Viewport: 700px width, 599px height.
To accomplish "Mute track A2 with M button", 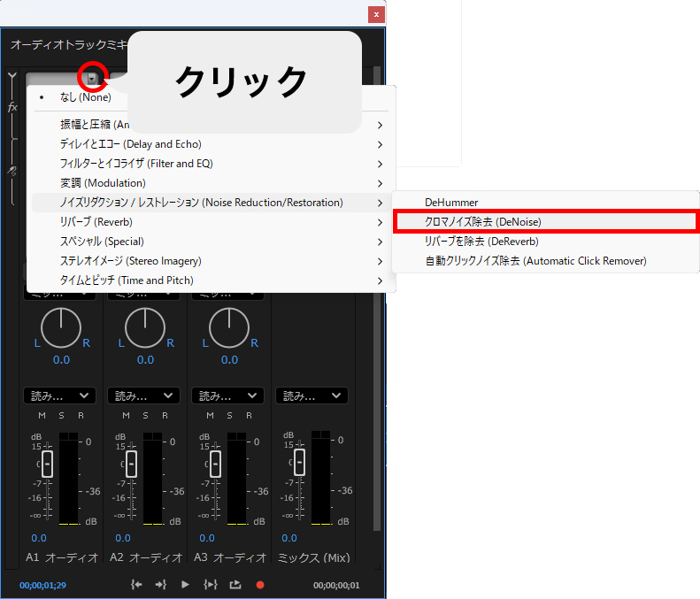I will pos(126,416).
